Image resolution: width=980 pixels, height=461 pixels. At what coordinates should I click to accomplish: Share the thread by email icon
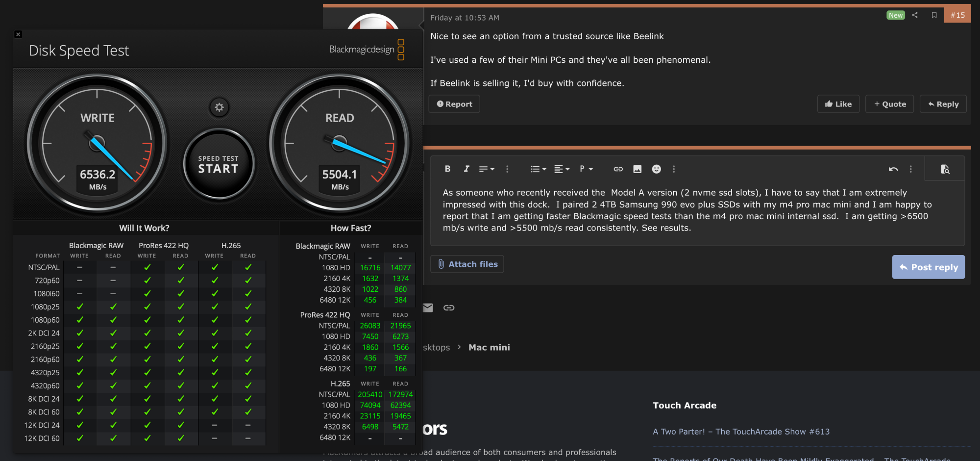click(x=428, y=307)
